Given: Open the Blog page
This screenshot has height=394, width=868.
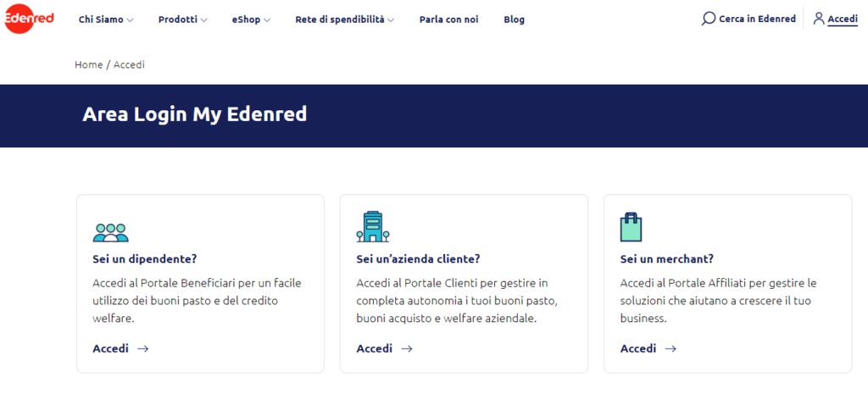Looking at the screenshot, I should coord(515,19).
